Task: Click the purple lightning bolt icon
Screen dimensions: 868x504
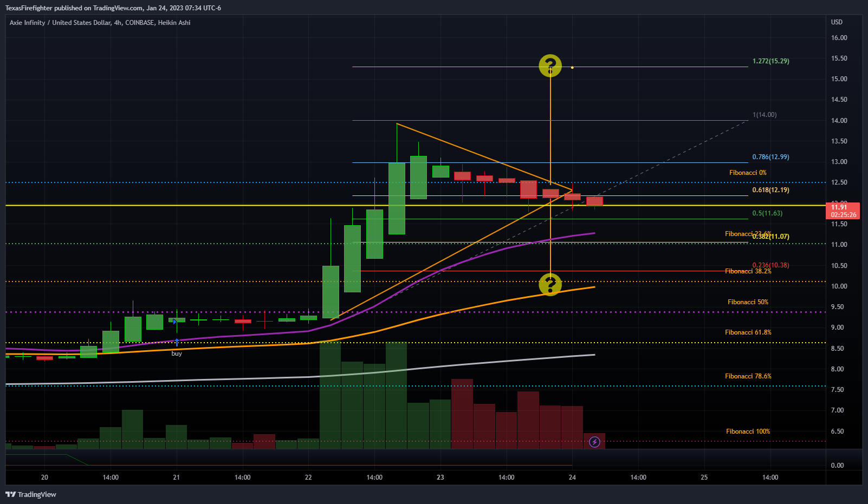Action: point(594,442)
